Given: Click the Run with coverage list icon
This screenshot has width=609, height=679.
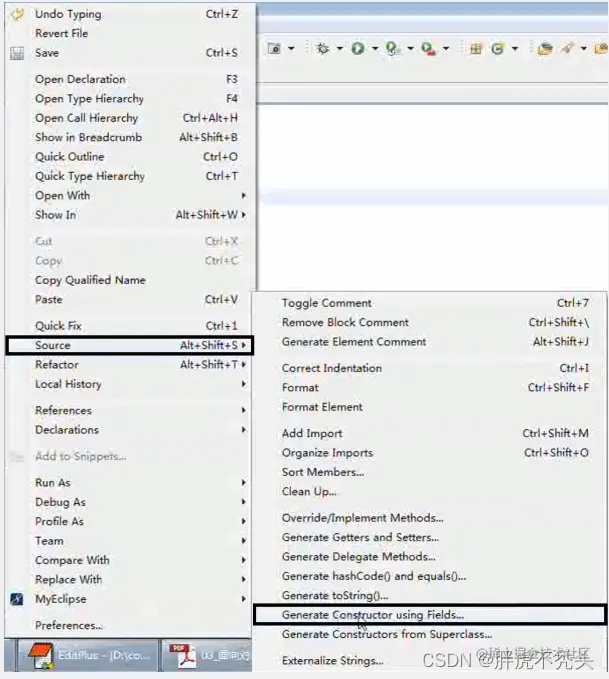Looking at the screenshot, I should point(393,48).
